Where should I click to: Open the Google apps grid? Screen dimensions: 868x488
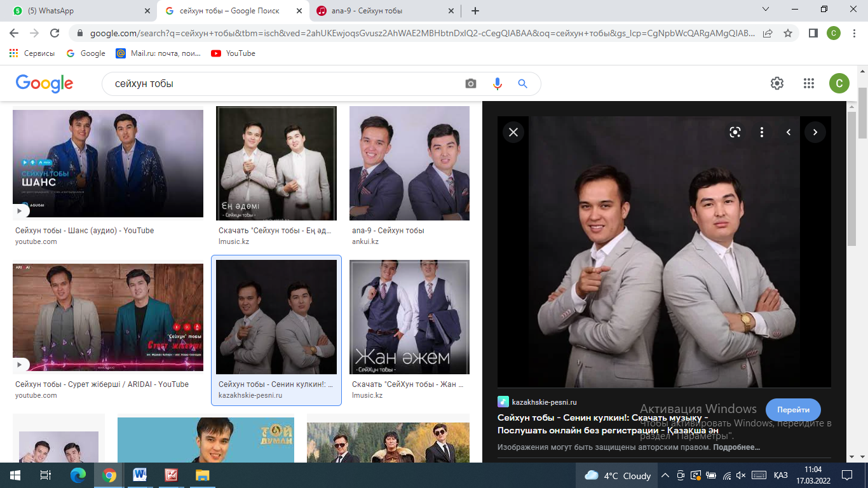coord(809,83)
